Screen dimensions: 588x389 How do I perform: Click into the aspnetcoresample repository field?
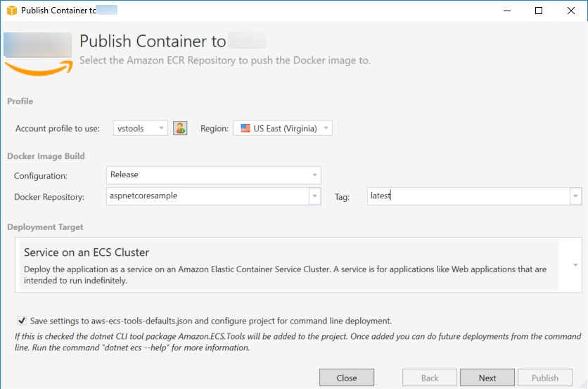click(207, 196)
